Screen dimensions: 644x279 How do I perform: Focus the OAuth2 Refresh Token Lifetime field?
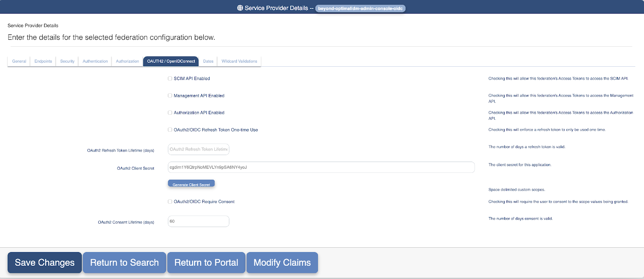[198, 149]
